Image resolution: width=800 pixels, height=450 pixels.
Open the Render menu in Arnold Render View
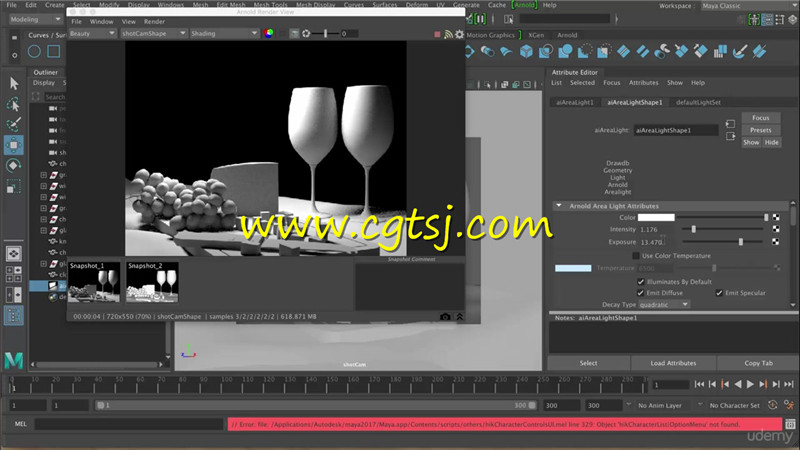[154, 21]
